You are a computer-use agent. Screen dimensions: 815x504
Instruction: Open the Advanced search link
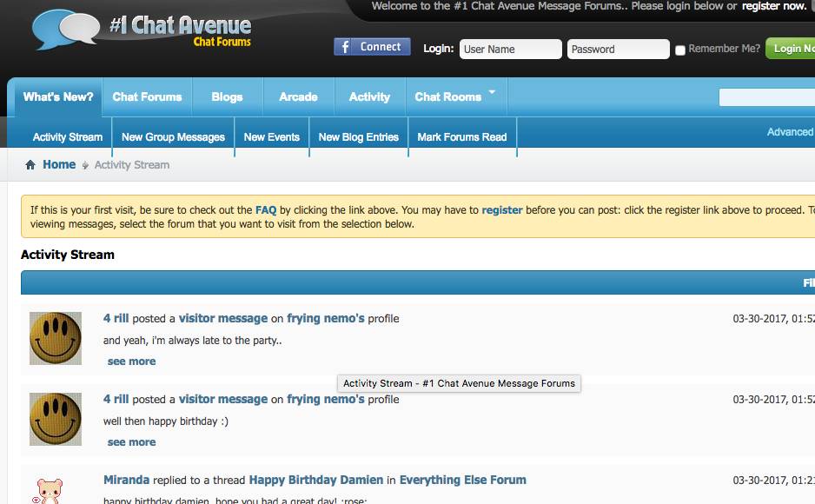[x=791, y=132]
